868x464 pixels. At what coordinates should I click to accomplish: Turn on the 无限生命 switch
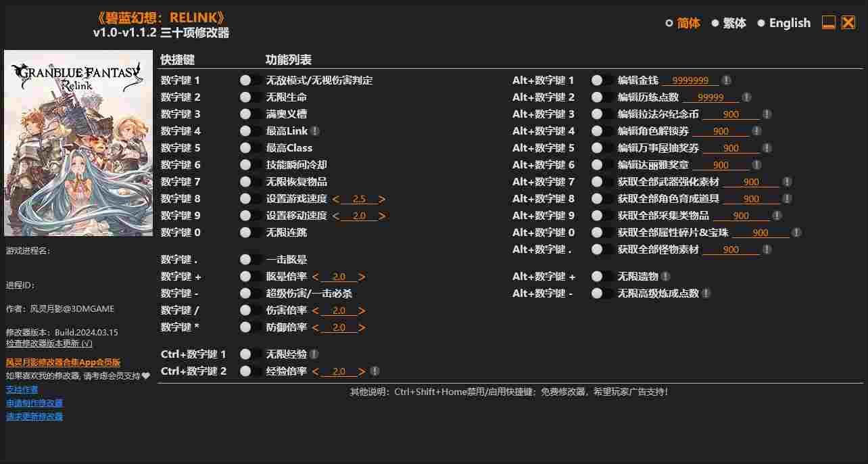(251, 97)
